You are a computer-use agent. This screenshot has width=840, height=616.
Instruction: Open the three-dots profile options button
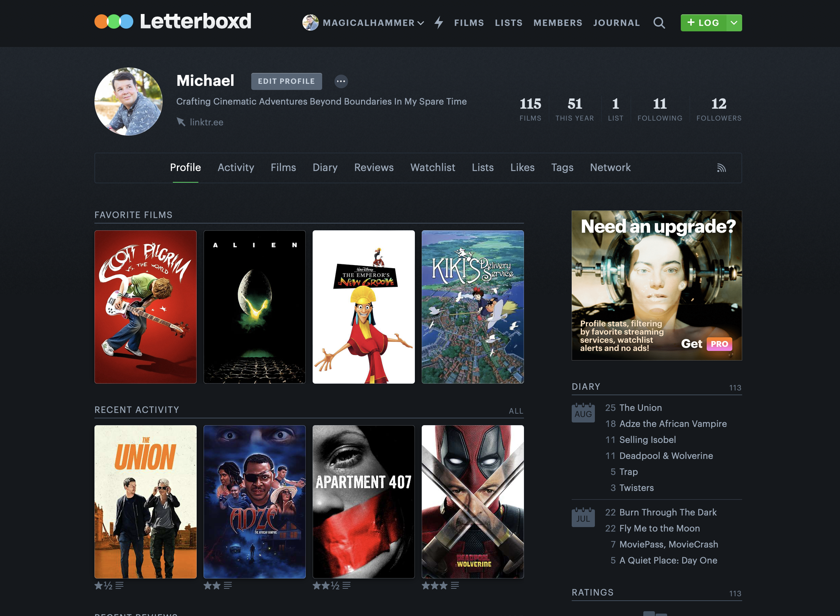tap(341, 81)
